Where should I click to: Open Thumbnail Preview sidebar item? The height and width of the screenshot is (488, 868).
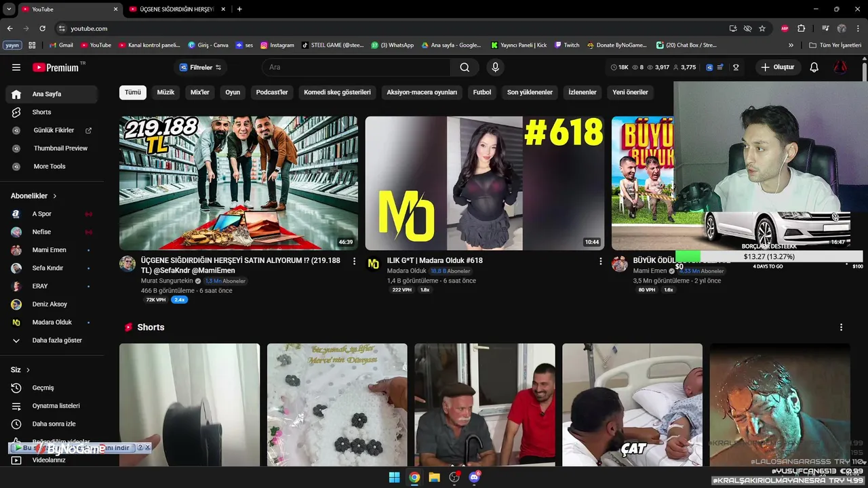[52, 148]
